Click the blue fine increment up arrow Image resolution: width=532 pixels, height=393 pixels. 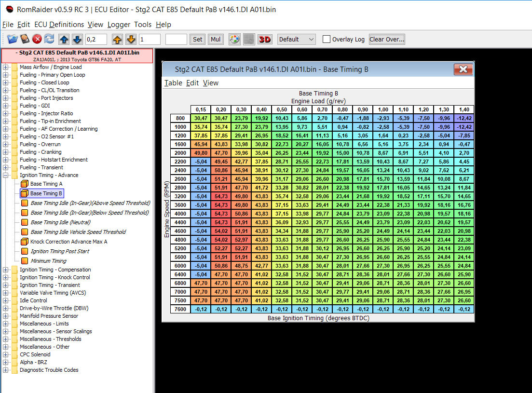click(64, 39)
